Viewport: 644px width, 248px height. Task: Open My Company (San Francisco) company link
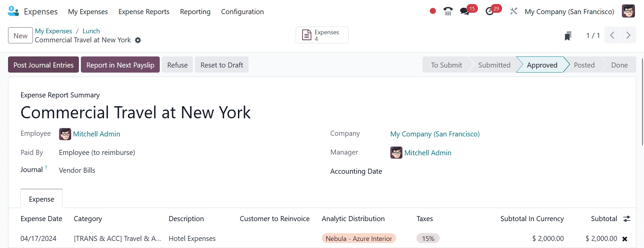435,134
